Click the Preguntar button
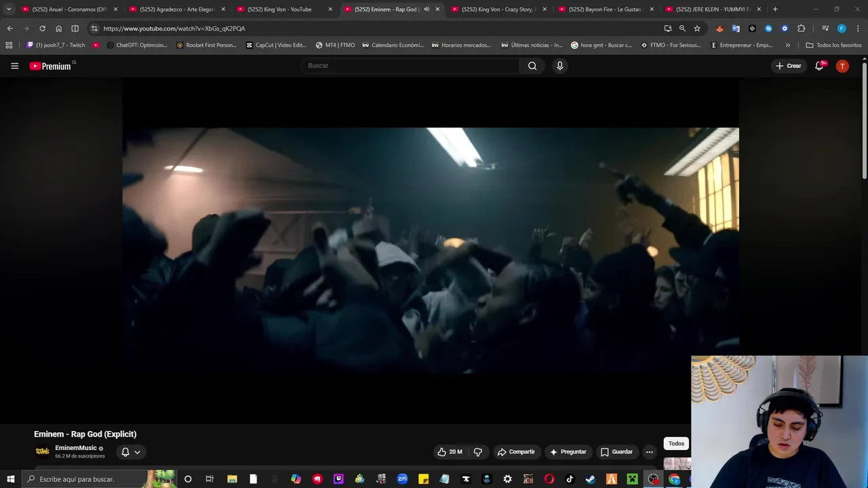This screenshot has width=868, height=488. click(568, 452)
